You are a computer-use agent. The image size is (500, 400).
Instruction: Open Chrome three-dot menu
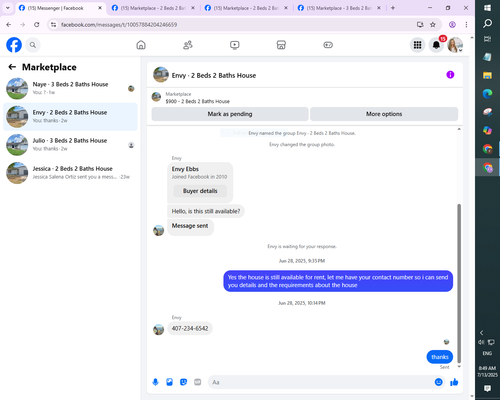click(x=466, y=24)
